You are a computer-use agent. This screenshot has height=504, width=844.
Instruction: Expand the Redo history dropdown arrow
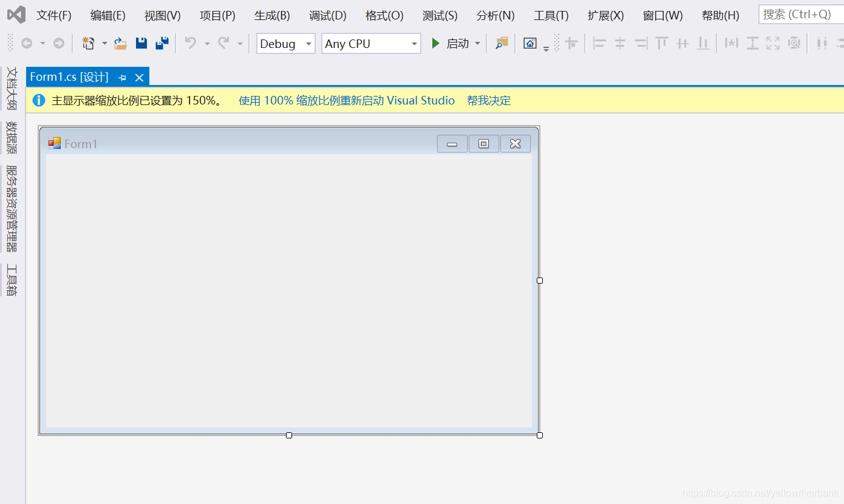click(x=240, y=43)
